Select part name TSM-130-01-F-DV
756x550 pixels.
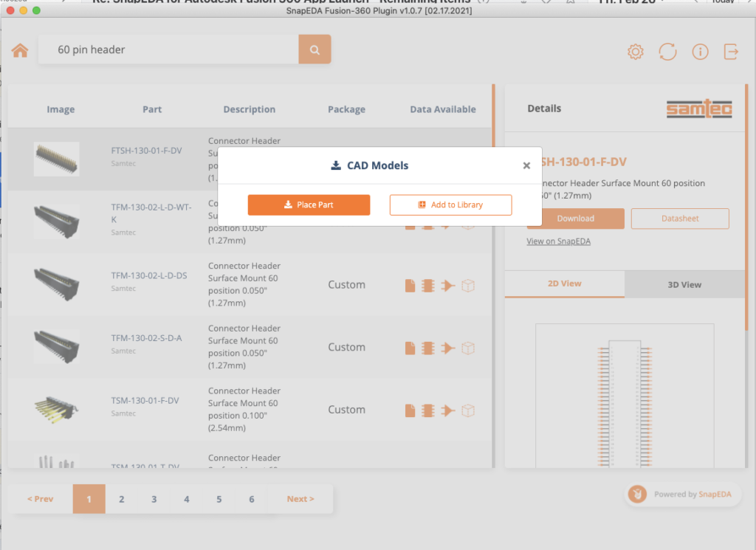tap(145, 401)
